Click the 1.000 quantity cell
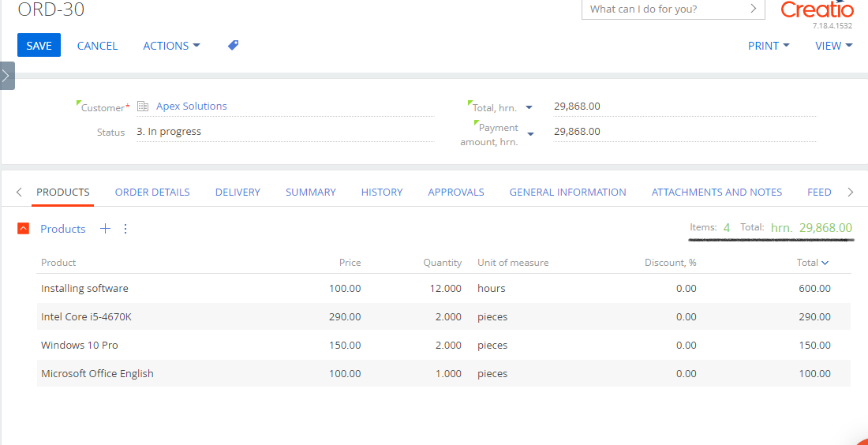Image resolution: width=868 pixels, height=445 pixels. [x=448, y=374]
